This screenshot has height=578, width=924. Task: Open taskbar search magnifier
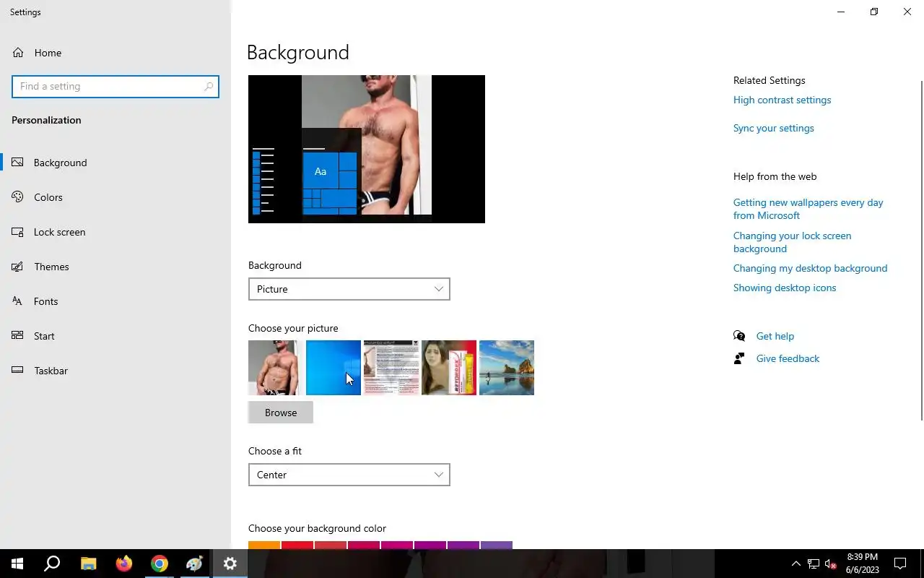(52, 564)
